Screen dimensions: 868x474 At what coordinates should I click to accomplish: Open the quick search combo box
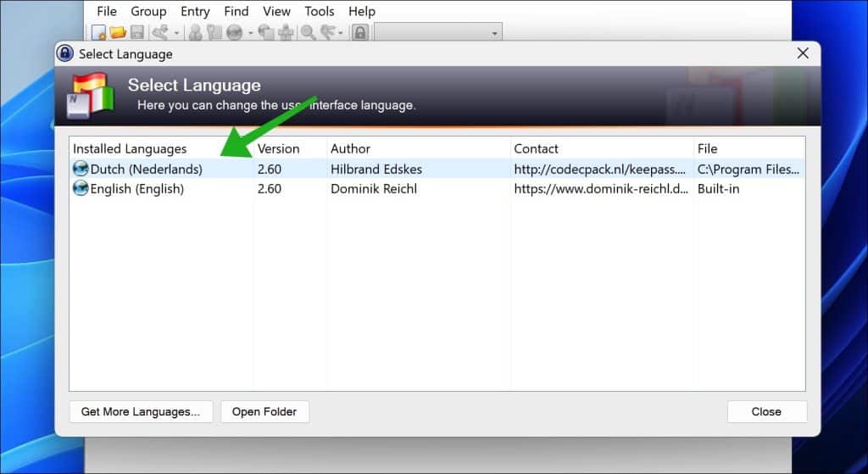coord(438,33)
